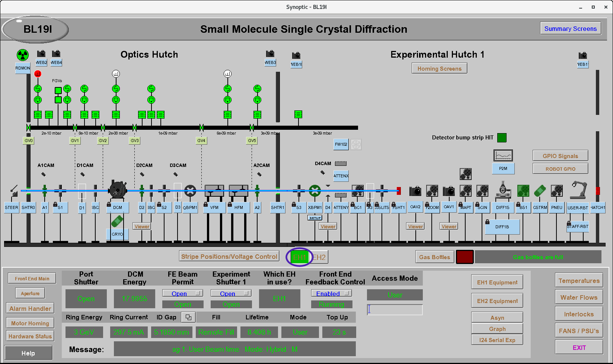Open the Interlocks screen

[x=579, y=314]
